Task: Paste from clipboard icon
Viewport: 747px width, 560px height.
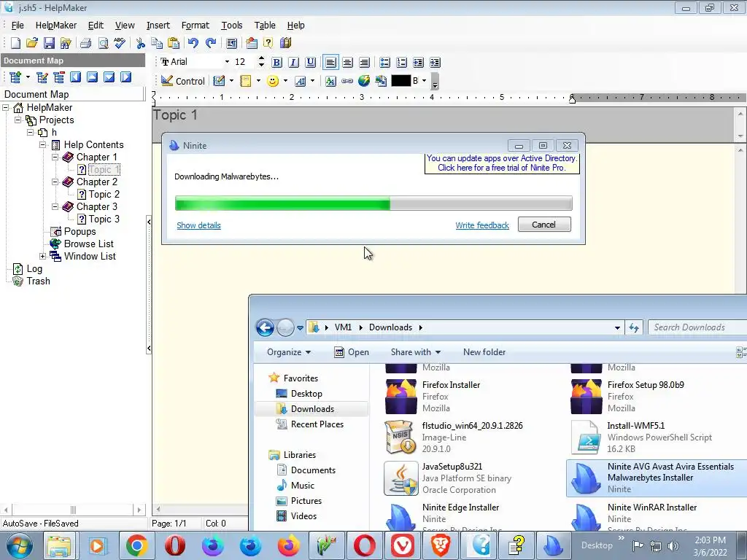Action: click(174, 43)
